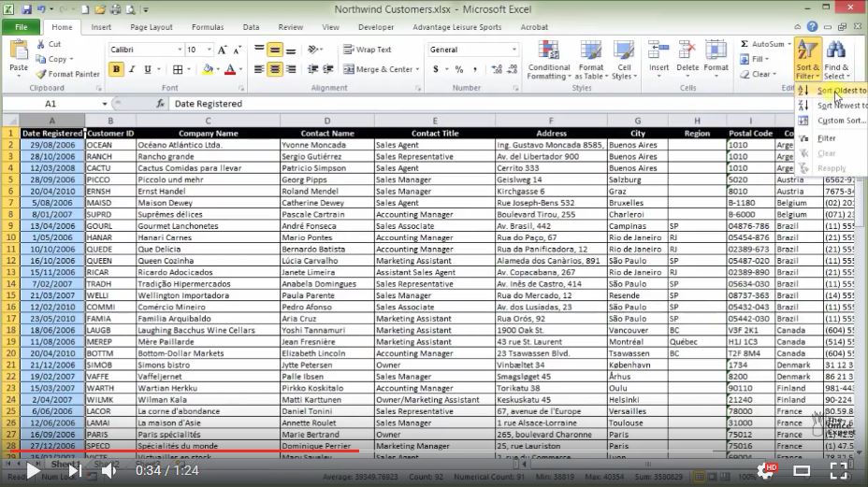Image resolution: width=868 pixels, height=487 pixels.
Task: Choose Filter option in sort menu
Action: click(x=832, y=138)
